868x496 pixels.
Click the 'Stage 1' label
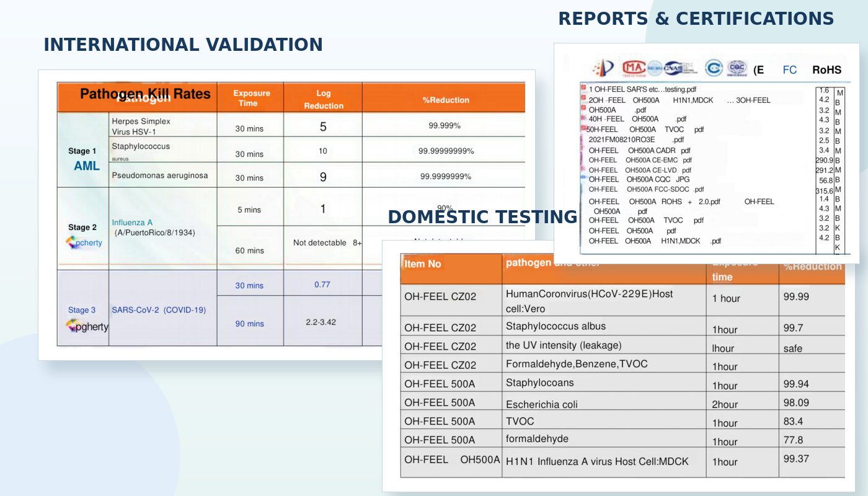pos(82,151)
